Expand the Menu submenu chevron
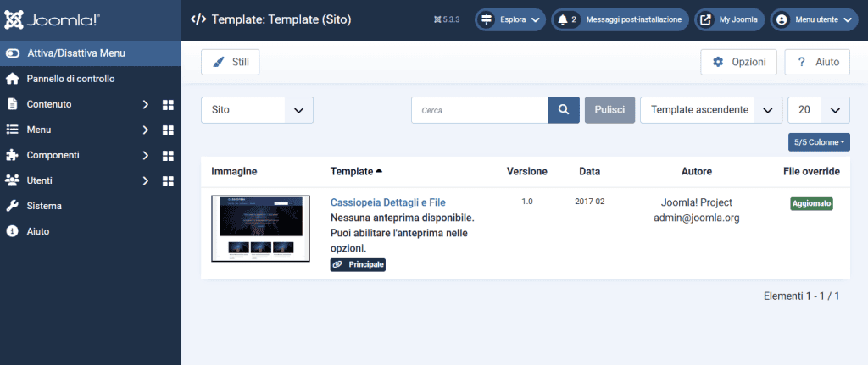 [x=146, y=130]
